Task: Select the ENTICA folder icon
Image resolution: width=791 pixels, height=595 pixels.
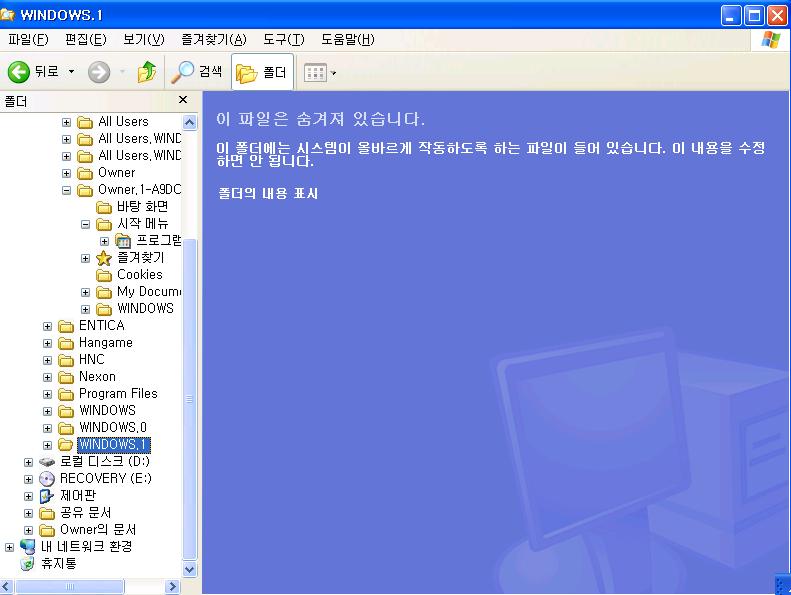Action: point(66,326)
